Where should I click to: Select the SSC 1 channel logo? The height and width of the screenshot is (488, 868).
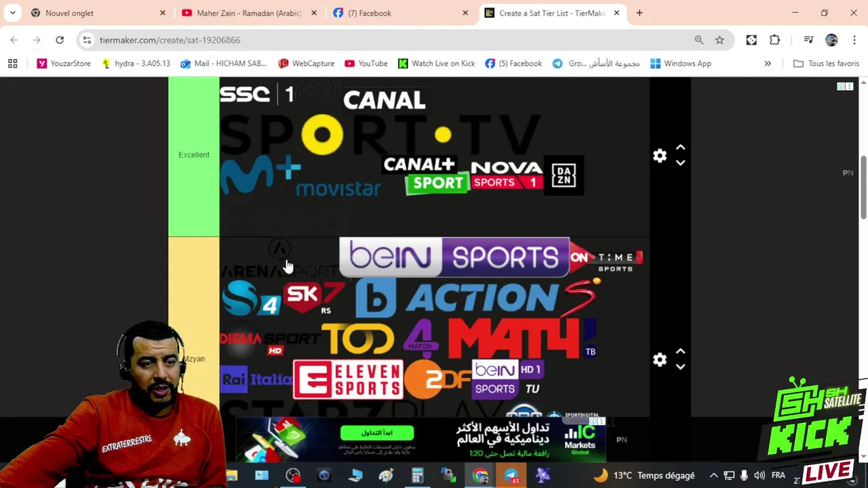256,94
